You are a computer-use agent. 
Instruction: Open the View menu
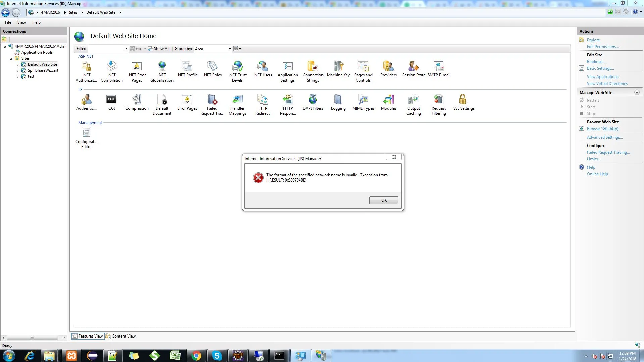tap(21, 22)
